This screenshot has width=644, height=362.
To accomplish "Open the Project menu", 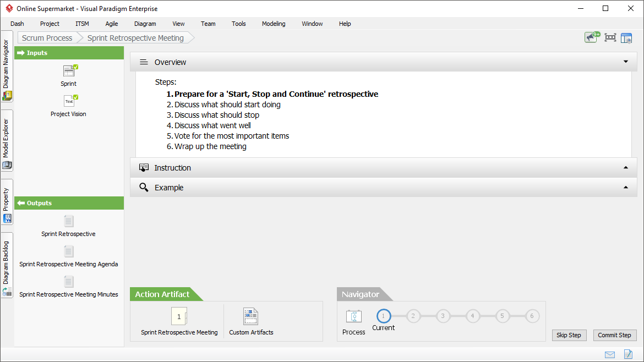I will point(50,24).
